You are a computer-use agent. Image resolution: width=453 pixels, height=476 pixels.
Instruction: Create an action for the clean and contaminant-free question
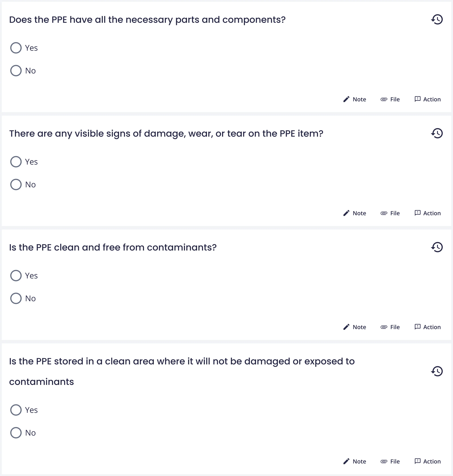point(427,327)
